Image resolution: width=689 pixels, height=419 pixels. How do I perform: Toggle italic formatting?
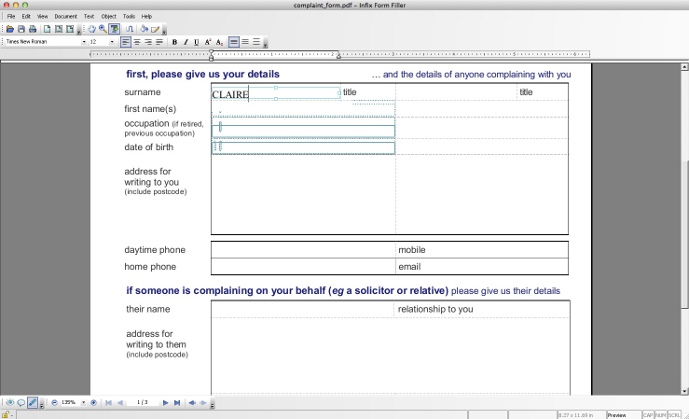[x=185, y=42]
